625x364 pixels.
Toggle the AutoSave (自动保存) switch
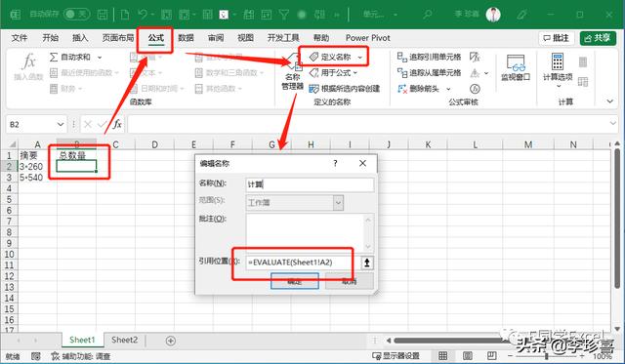pyautogui.click(x=76, y=15)
